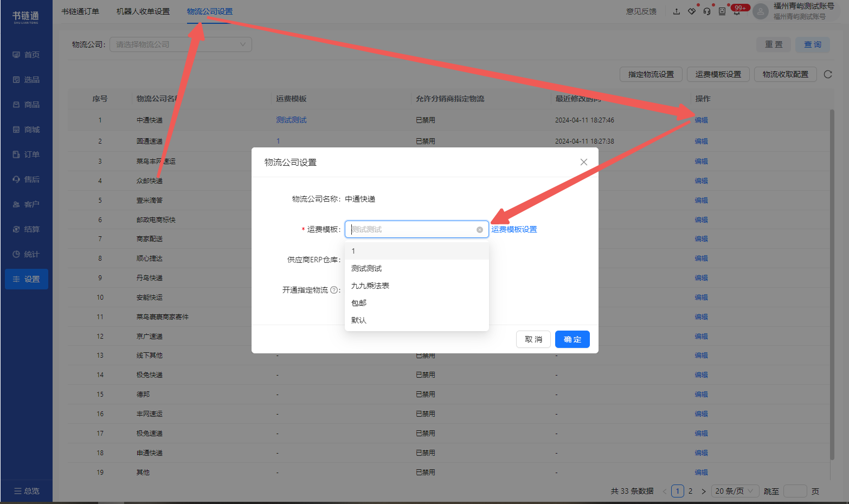Image resolution: width=849 pixels, height=504 pixels.
Task: Click 编辑 for the 极兔快递 row
Action: pyautogui.click(x=701, y=375)
